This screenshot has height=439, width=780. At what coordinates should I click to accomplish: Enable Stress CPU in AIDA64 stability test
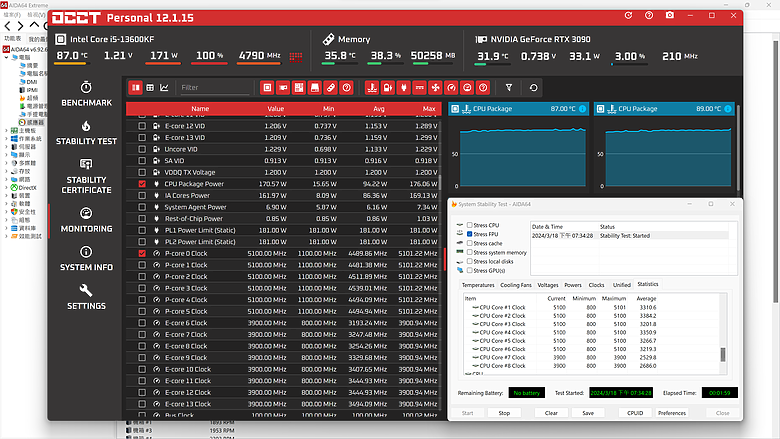469,225
